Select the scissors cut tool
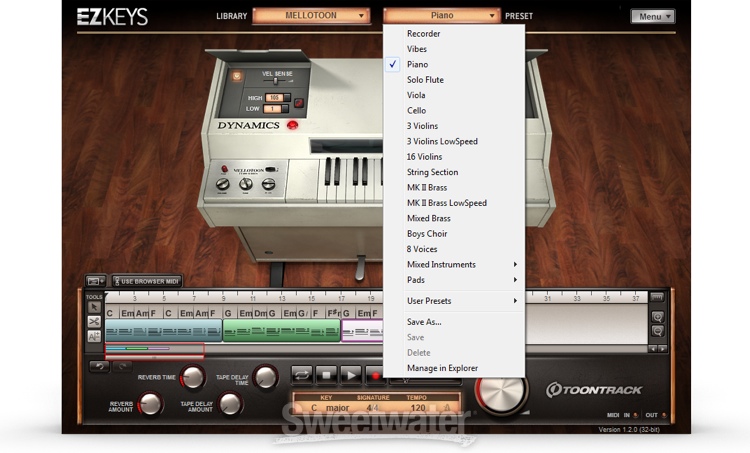Viewport: 750px width, 453px height. click(x=94, y=322)
